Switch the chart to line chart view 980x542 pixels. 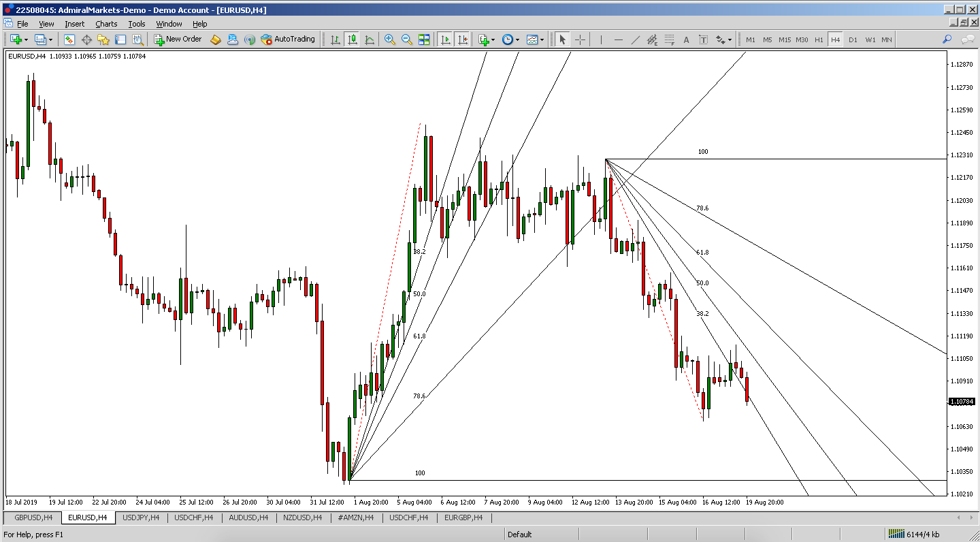(x=369, y=39)
